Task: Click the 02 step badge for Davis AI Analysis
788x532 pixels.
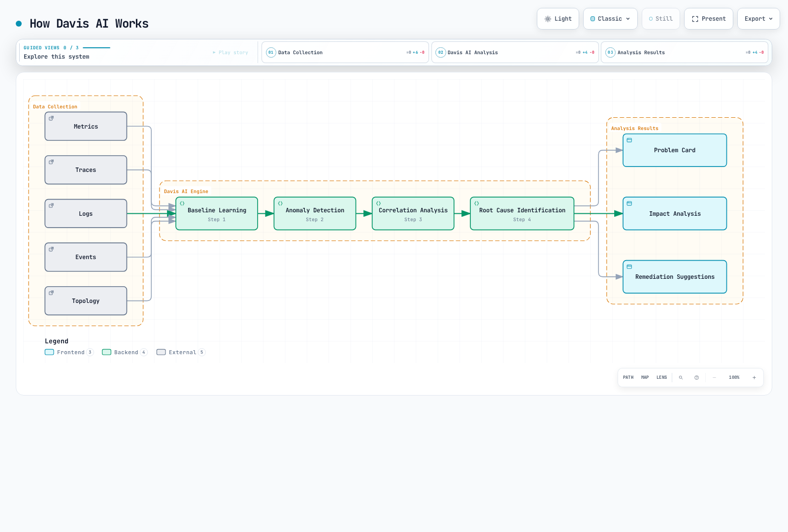Action: pyautogui.click(x=441, y=52)
